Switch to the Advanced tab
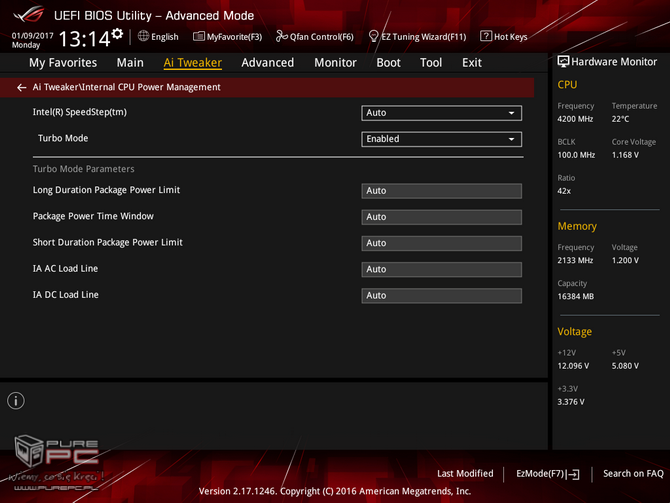Image resolution: width=670 pixels, height=503 pixels. point(267,62)
